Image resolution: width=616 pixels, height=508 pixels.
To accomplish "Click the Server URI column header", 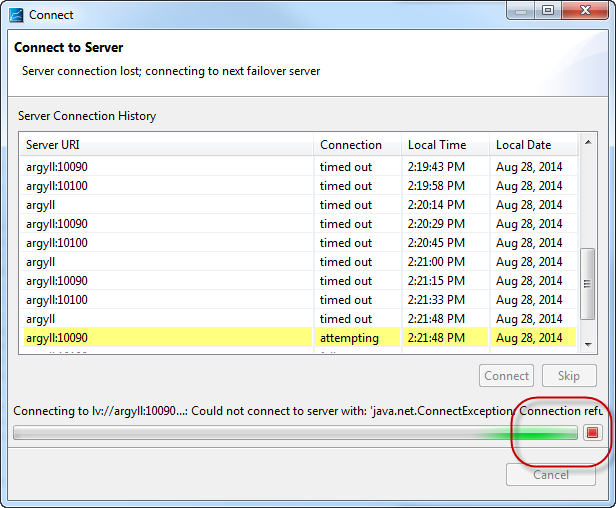I will [x=167, y=145].
